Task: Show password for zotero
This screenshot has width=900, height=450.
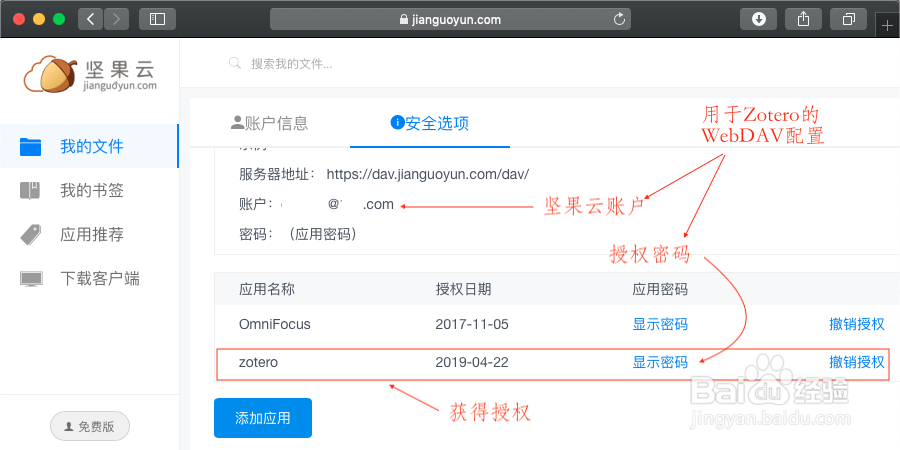Action: (x=660, y=362)
